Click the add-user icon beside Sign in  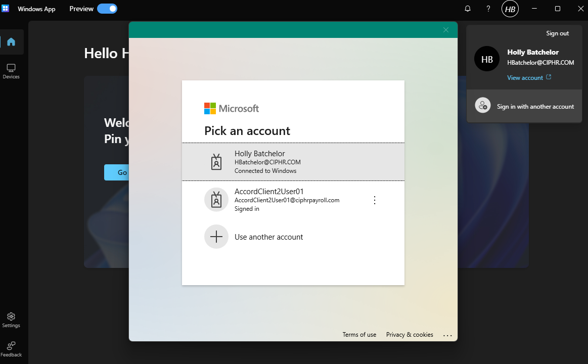tap(483, 105)
